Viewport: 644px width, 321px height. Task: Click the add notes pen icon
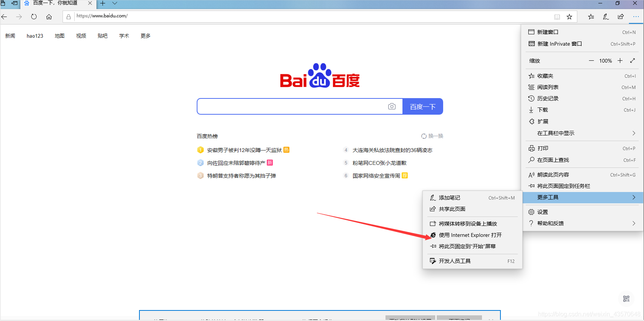tap(606, 17)
